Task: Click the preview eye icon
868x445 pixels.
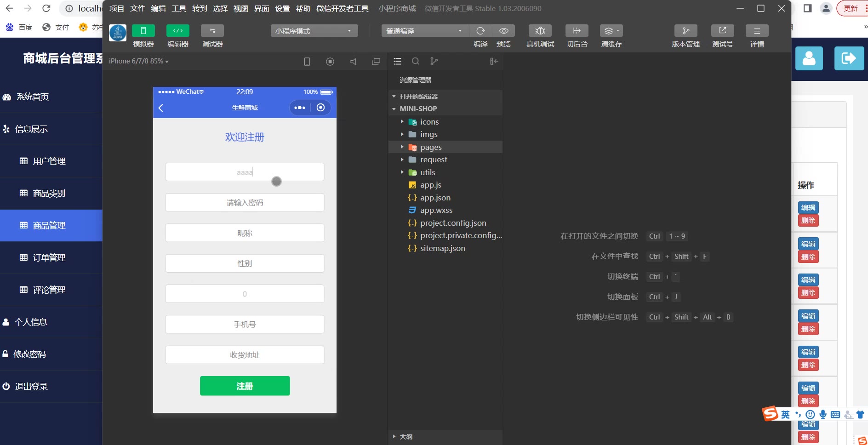Action: click(504, 31)
